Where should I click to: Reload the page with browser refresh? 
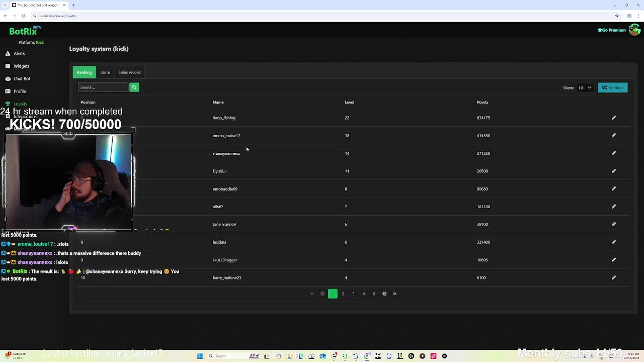23,16
